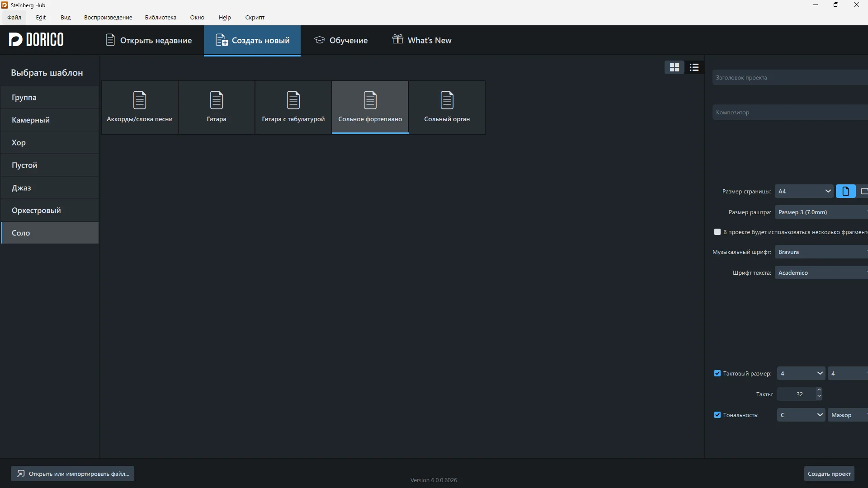Open the page size A4 dropdown

(803, 191)
